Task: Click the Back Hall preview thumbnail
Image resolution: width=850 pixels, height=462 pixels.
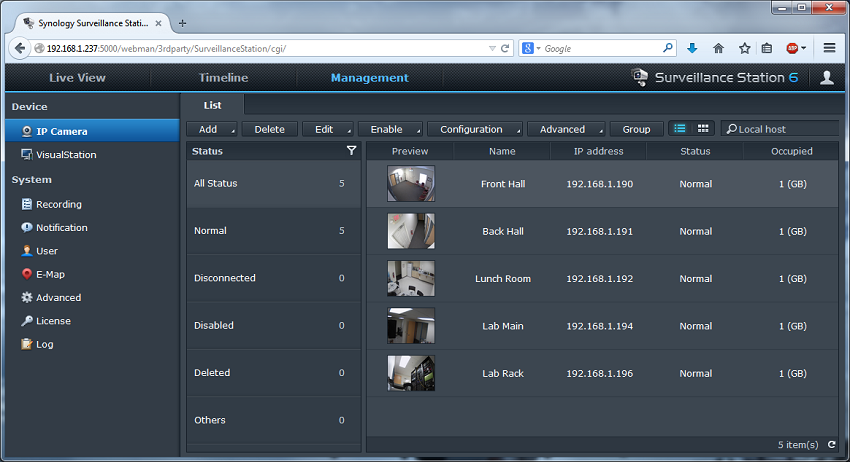Action: click(x=411, y=231)
